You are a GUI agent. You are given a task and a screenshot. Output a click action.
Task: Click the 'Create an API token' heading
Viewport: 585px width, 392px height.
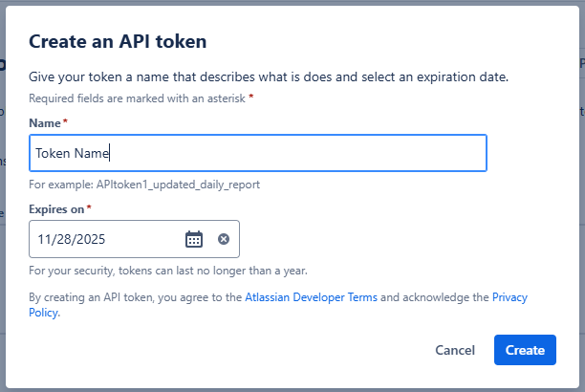coord(119,41)
